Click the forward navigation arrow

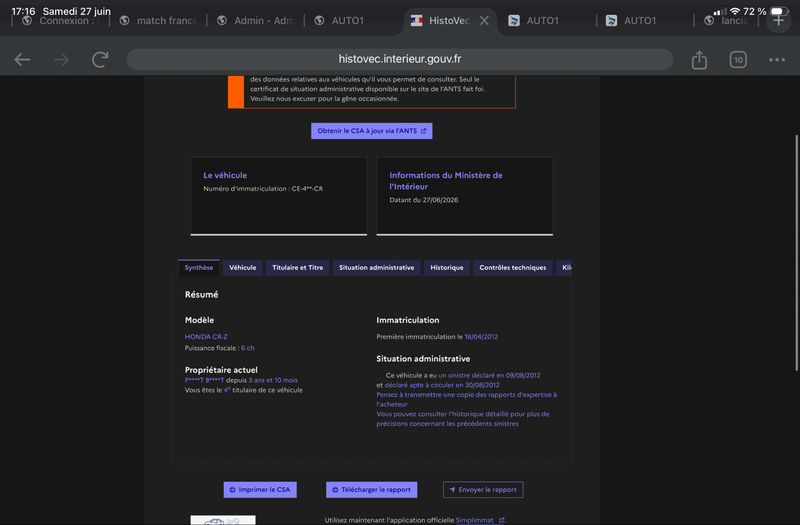(61, 60)
